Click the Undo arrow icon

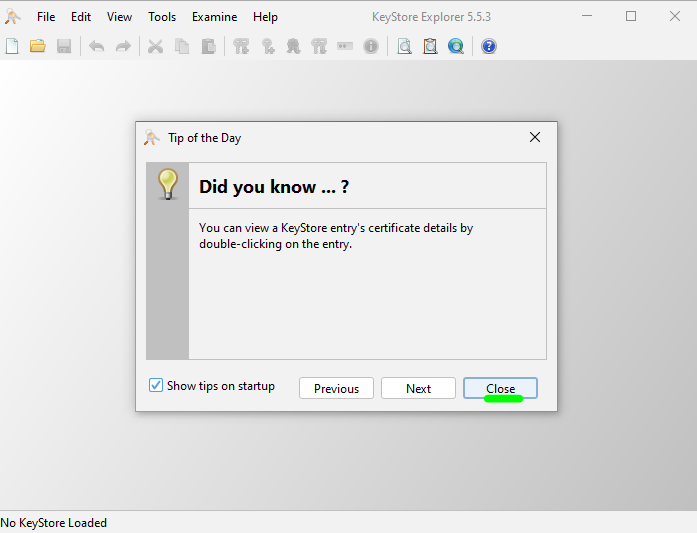tap(96, 46)
